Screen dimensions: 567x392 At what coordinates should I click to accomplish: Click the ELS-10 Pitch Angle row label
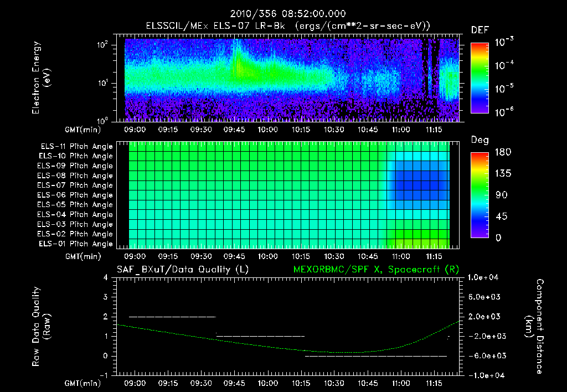click(76, 156)
